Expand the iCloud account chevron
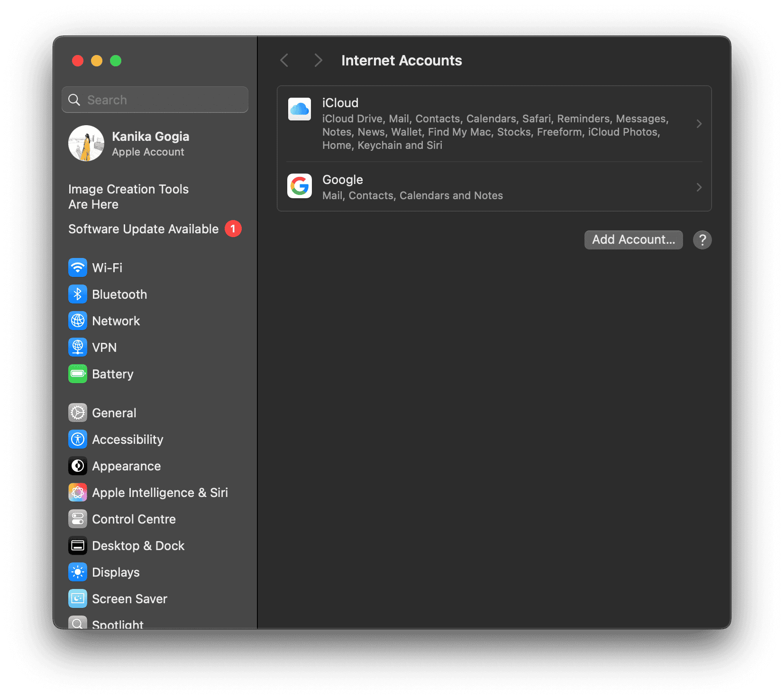 coord(699,124)
